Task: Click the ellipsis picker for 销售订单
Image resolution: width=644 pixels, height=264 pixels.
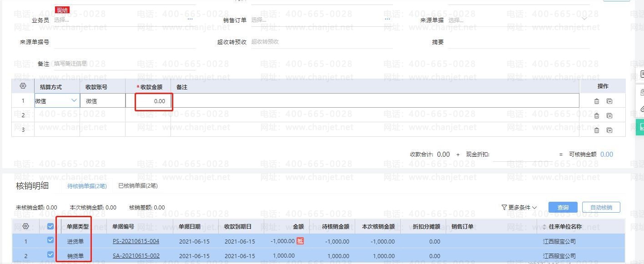Action: click(x=387, y=20)
